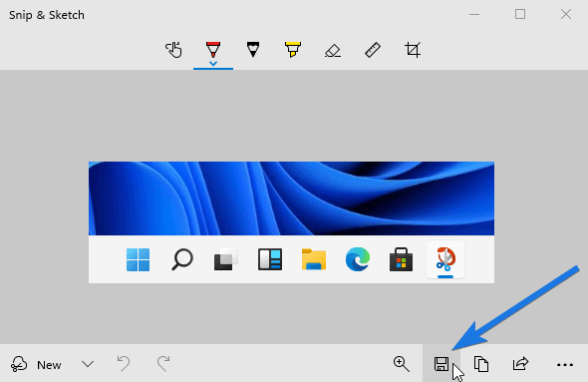Expand the New snip delay dropdown
Image resolution: width=588 pixels, height=382 pixels.
88,364
